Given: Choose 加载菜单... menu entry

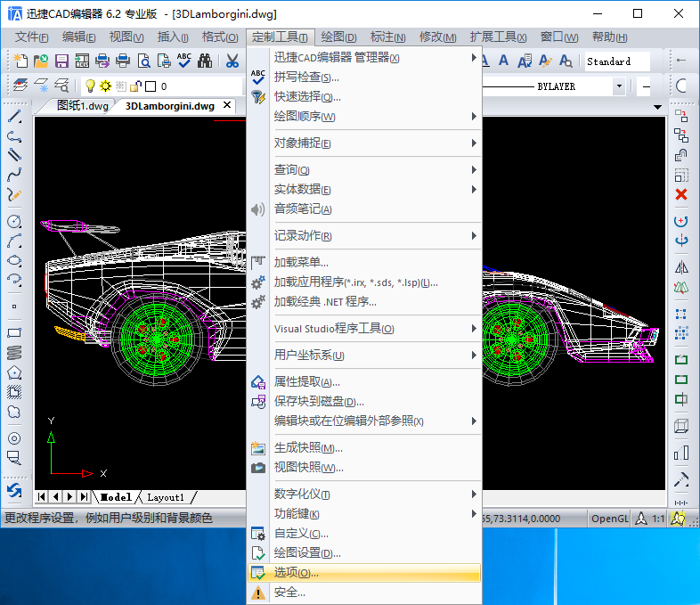Looking at the screenshot, I should (x=364, y=263).
